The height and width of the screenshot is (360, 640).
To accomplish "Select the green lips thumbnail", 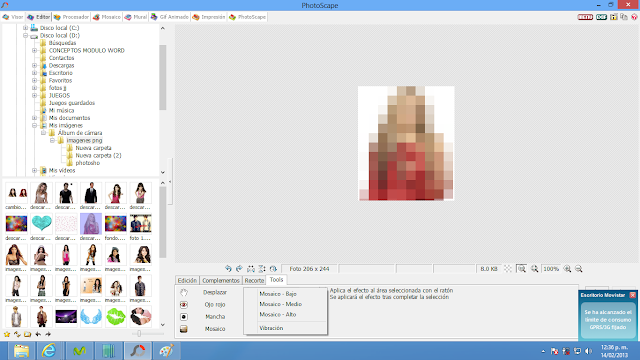I will [116, 317].
